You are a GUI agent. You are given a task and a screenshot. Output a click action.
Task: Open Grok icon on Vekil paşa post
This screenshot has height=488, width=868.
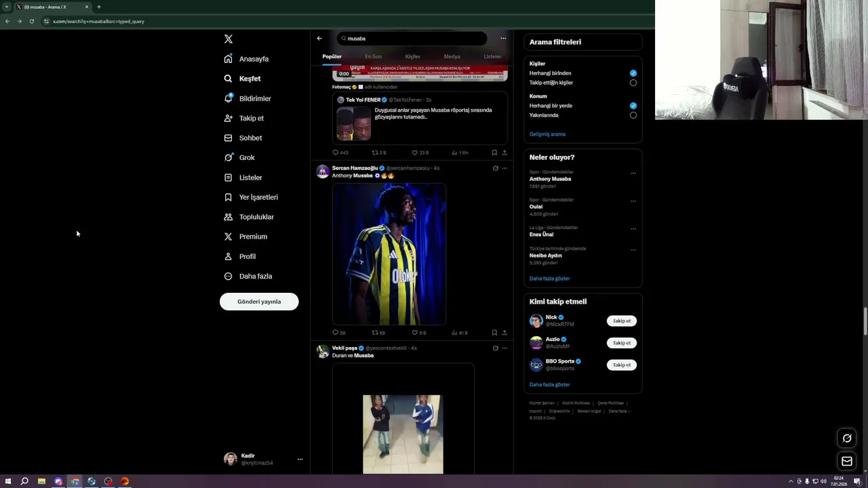coord(495,348)
